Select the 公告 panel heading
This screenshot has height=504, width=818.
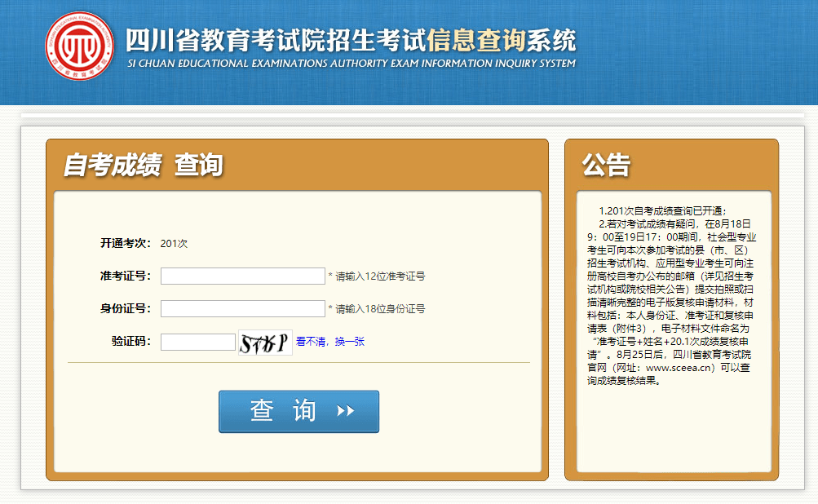tap(606, 165)
